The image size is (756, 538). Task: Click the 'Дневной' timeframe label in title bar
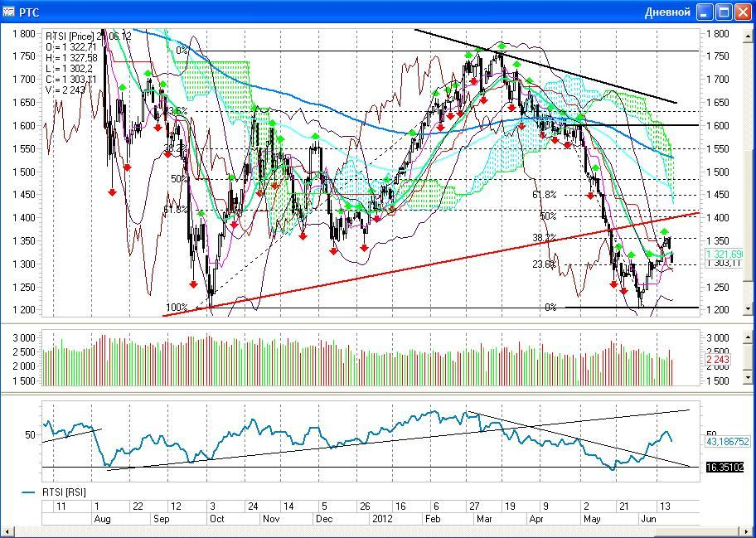[x=667, y=12]
